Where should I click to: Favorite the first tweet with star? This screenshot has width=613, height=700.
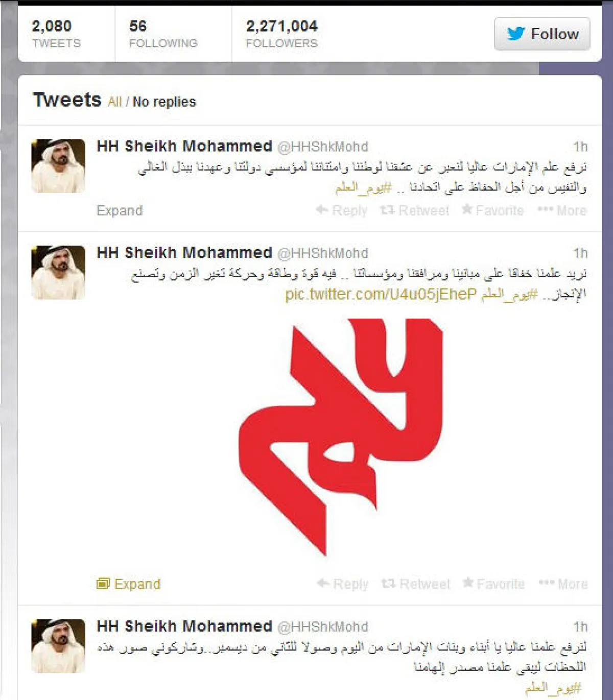[x=493, y=210]
